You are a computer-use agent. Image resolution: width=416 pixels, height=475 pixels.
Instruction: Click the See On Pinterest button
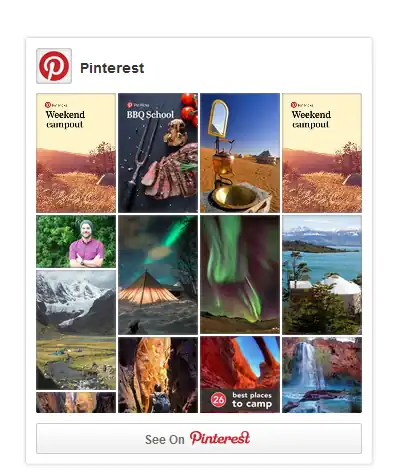[x=199, y=438]
